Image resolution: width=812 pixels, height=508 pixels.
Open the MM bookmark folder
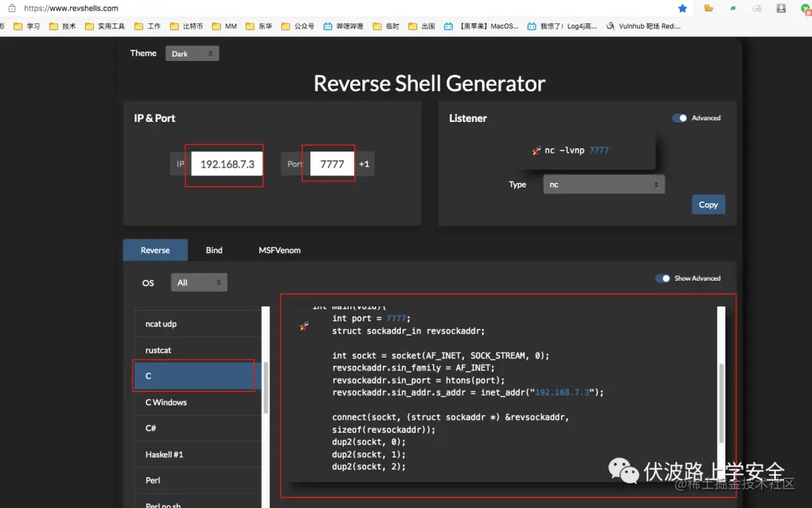(x=224, y=26)
